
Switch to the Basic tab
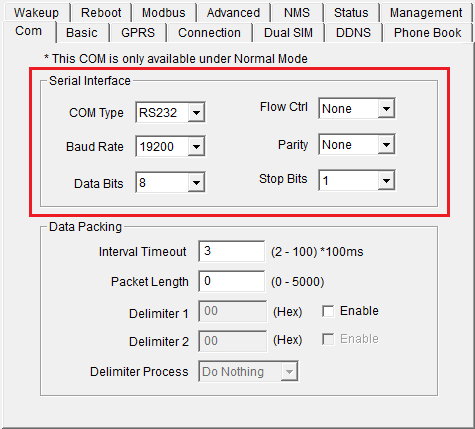point(82,33)
